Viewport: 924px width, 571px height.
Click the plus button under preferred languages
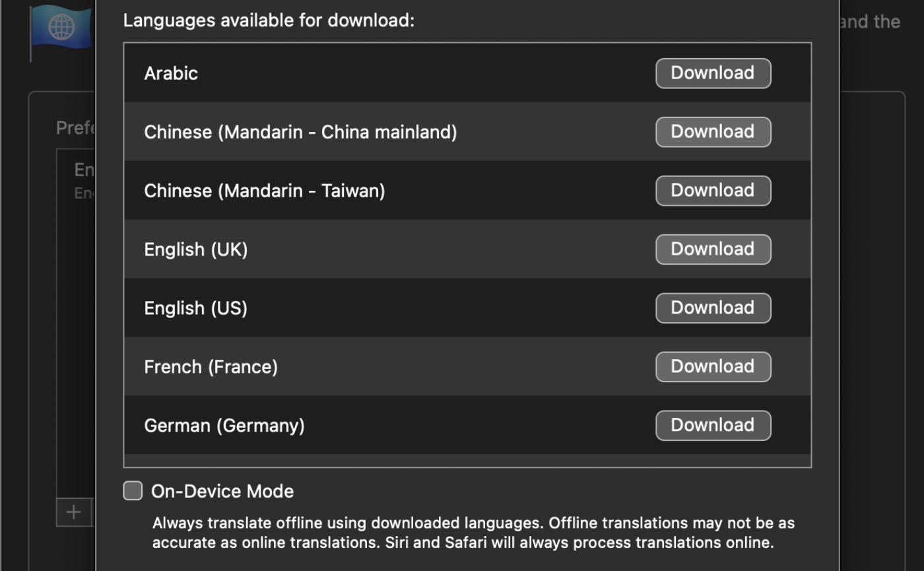click(73, 512)
